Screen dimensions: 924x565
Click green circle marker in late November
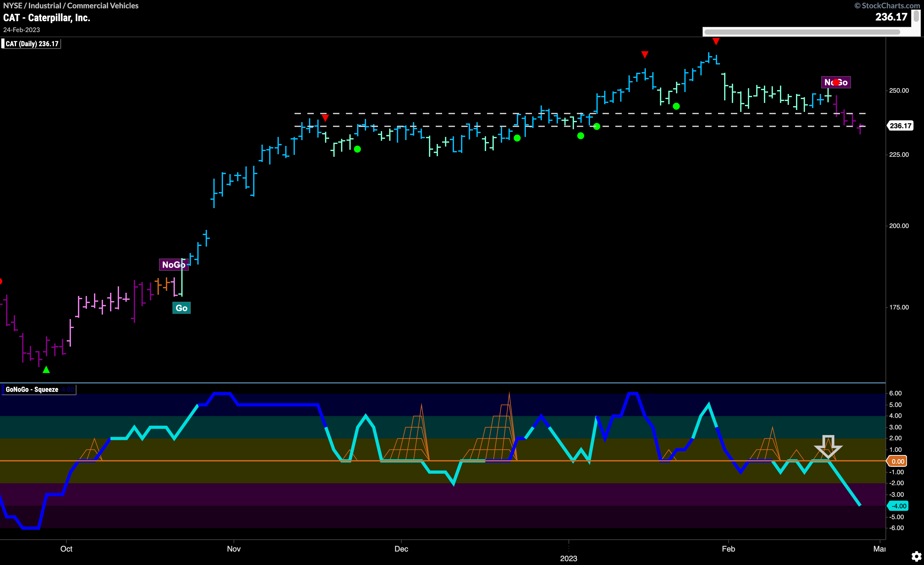point(357,149)
